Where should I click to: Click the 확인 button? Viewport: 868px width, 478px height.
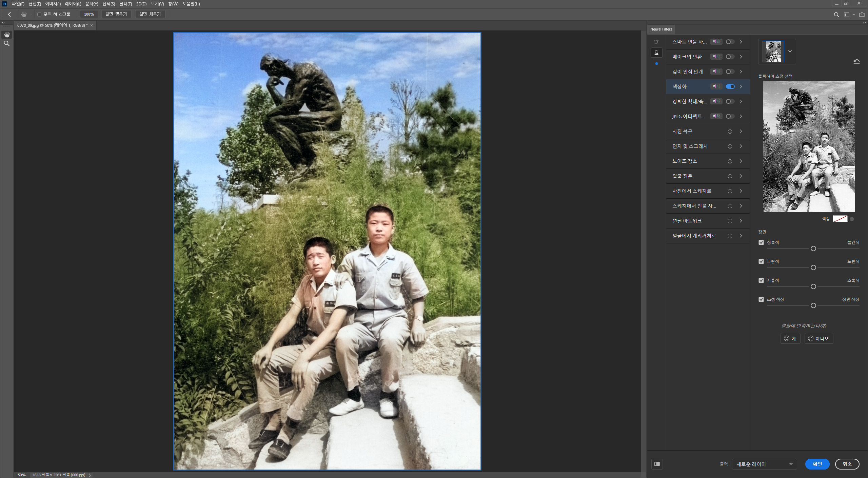coord(817,464)
